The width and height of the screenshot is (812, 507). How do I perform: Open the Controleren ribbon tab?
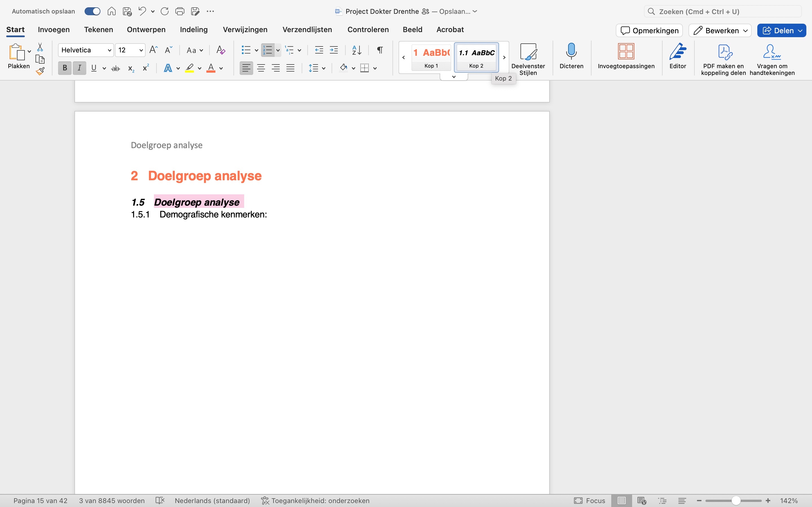[368, 30]
